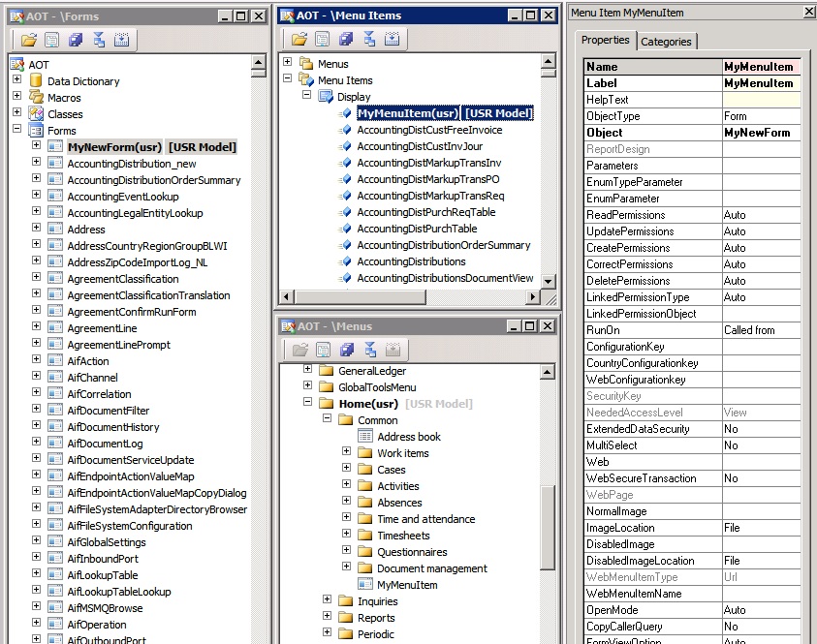Click the OpenMode property value Auto
Image resolution: width=817 pixels, height=644 pixels.
click(761, 610)
